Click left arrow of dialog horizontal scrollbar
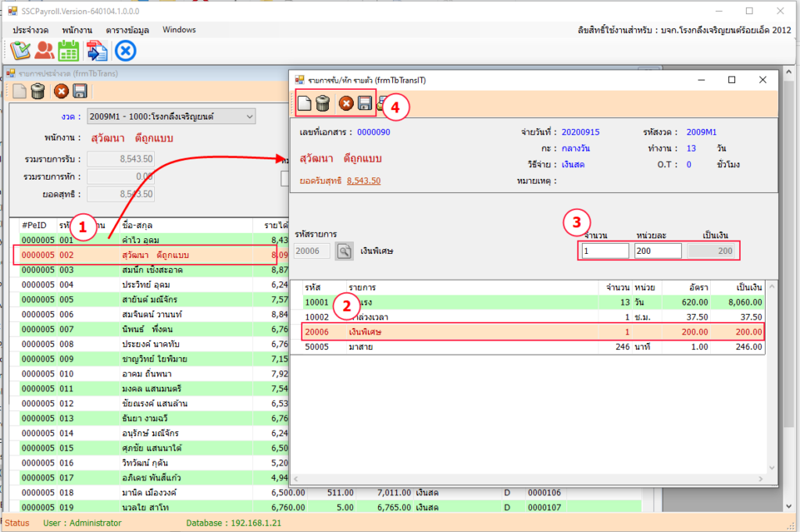Image resolution: width=800 pixels, height=532 pixels. click(295, 479)
